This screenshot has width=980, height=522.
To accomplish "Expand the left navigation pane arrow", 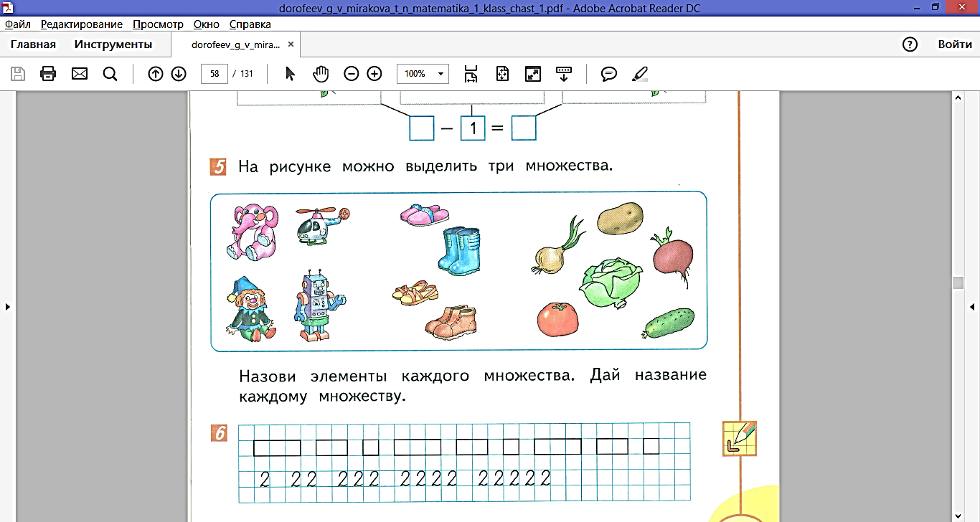I will tap(8, 307).
